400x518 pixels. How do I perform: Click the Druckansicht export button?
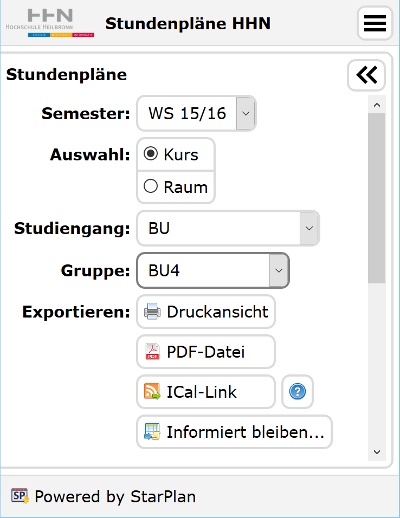pyautogui.click(x=206, y=312)
